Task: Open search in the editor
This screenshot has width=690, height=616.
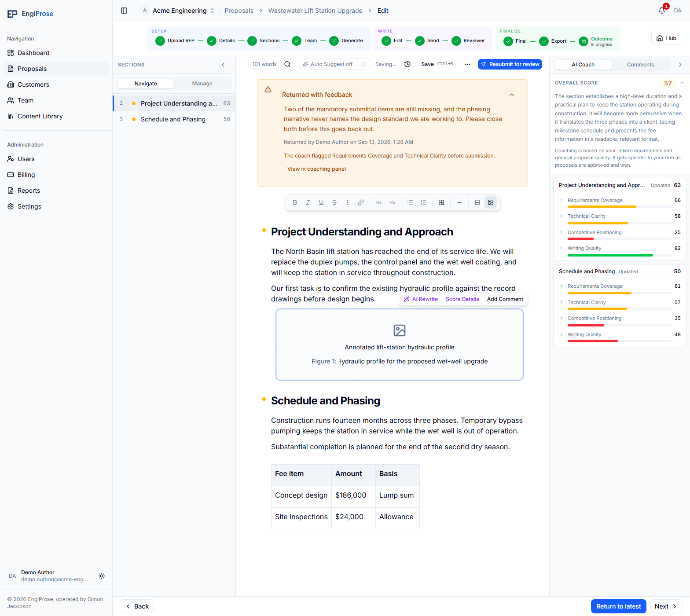Action: click(x=287, y=64)
